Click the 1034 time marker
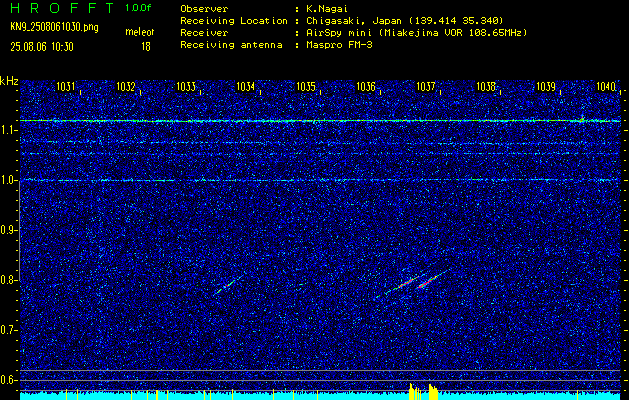Image resolution: width=629 pixels, height=400 pixels. click(246, 86)
